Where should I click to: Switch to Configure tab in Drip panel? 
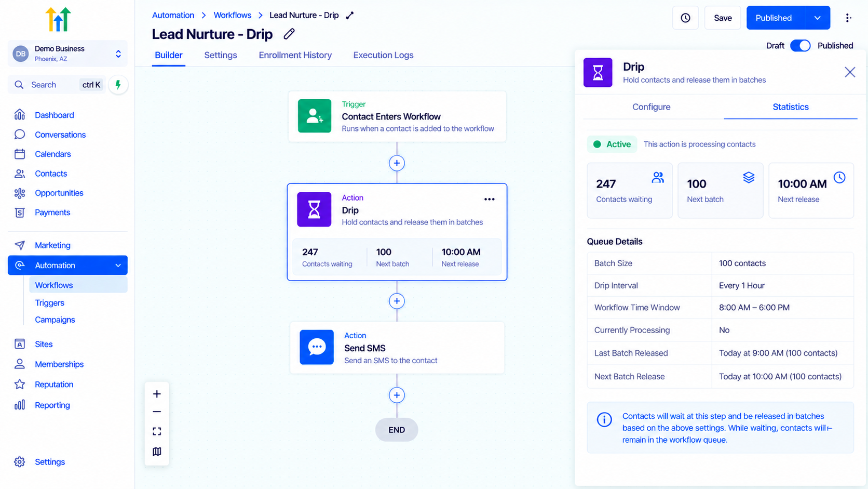tap(651, 107)
